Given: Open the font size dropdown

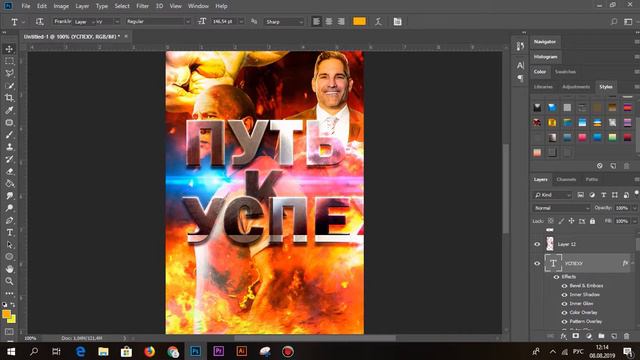Looking at the screenshot, I should (241, 22).
